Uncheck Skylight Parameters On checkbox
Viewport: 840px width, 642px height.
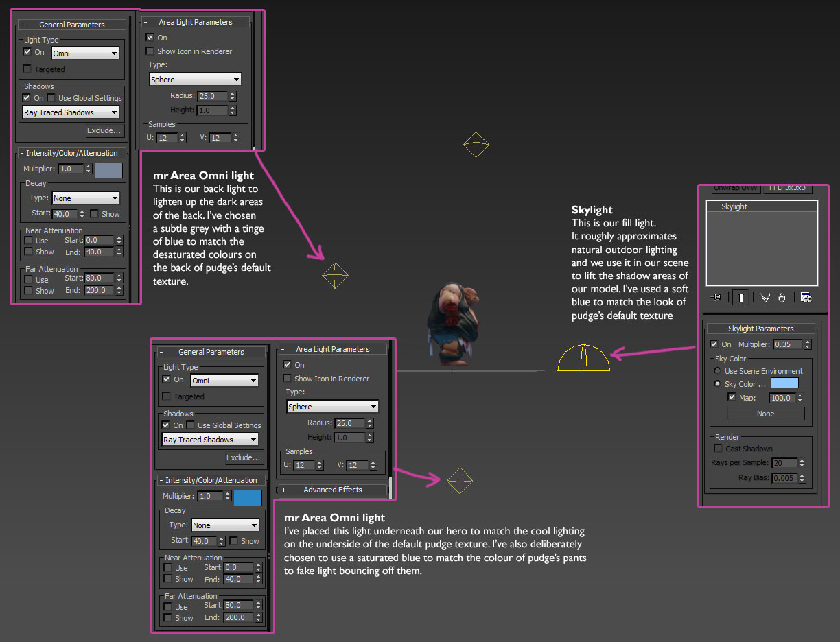(x=714, y=344)
